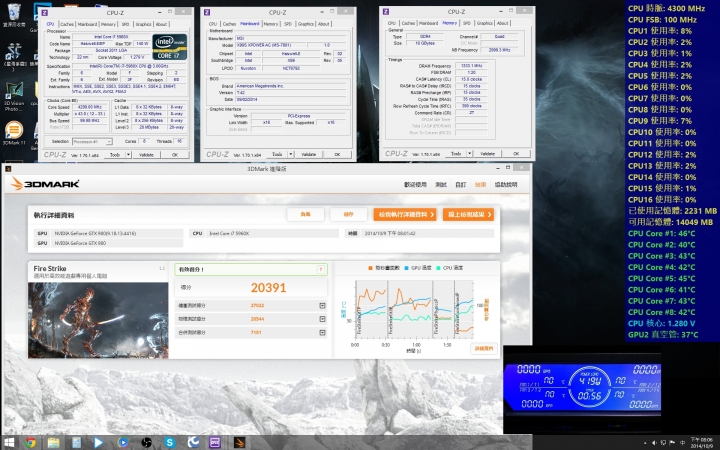
Task: Open the Processor selection dropdown in CPU-Z
Action: [x=92, y=141]
